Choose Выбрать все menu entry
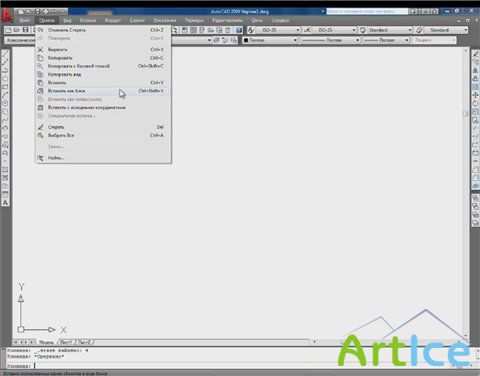 103,135
